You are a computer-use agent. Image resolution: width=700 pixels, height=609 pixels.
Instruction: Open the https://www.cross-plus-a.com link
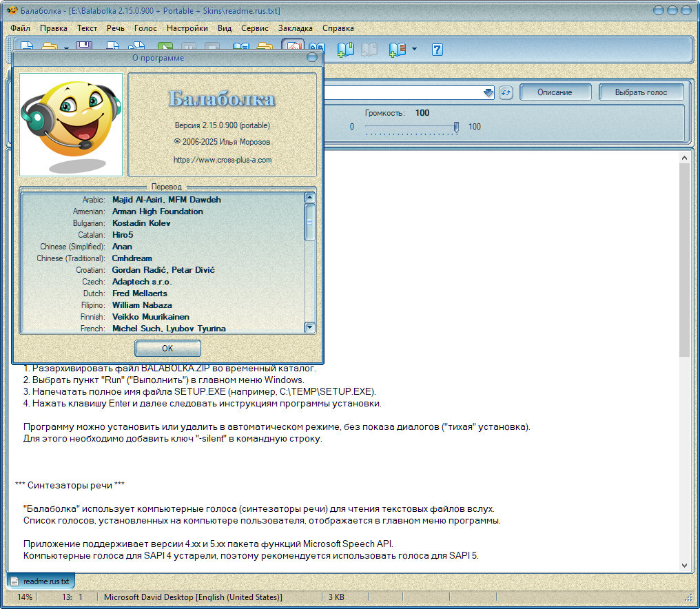(x=223, y=160)
